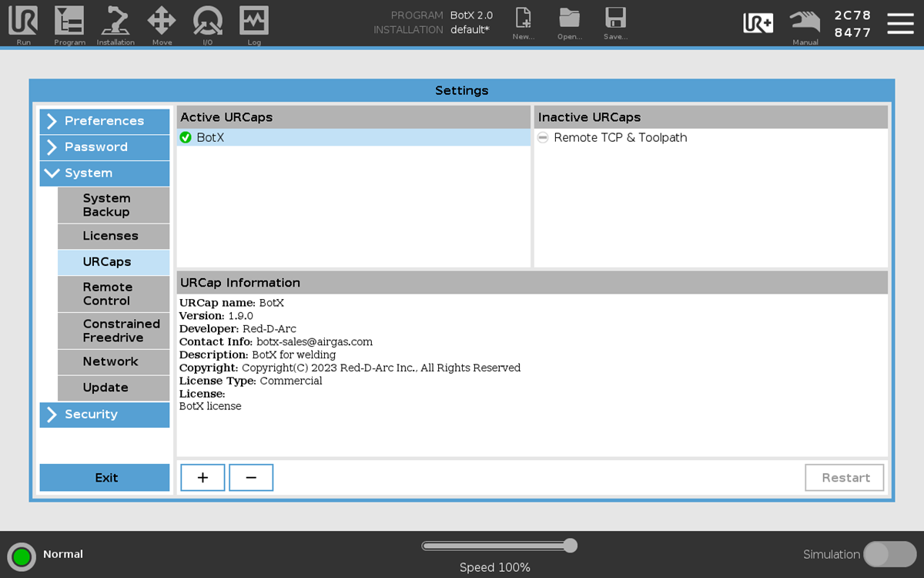This screenshot has height=578, width=924.
Task: Click the License Type Commercial line
Action: pos(251,381)
